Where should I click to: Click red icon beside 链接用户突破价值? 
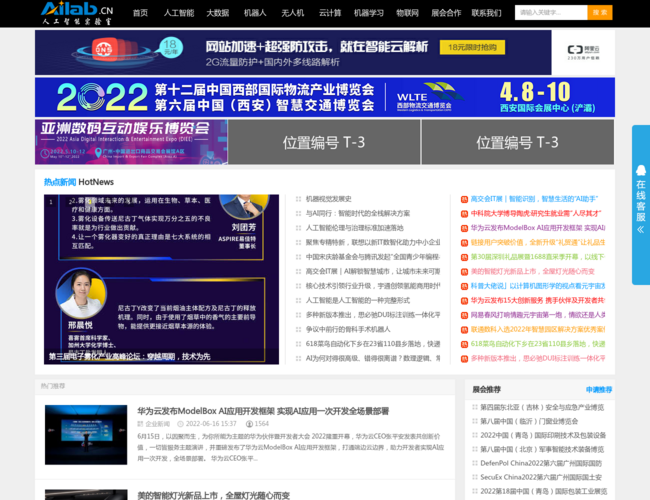tap(464, 243)
